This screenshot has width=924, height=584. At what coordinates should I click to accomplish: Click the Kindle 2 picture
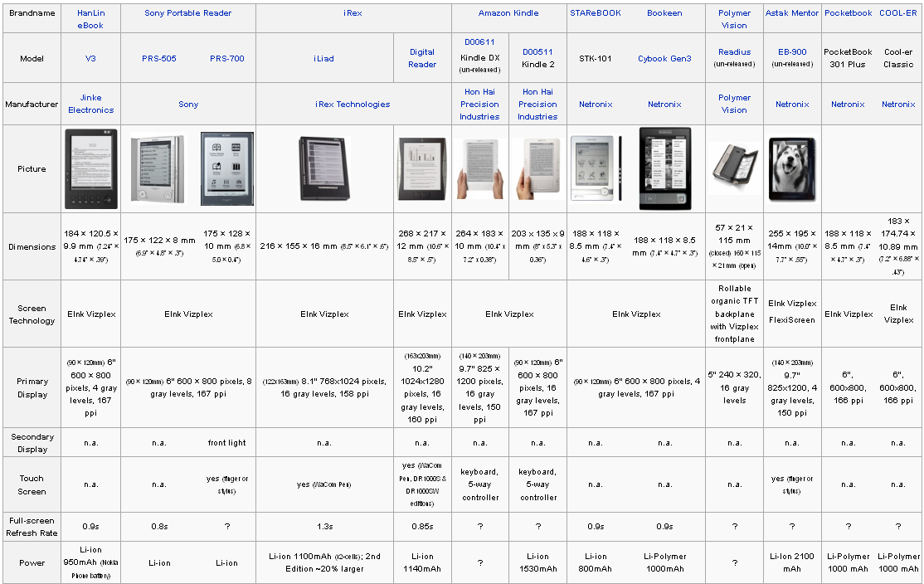537,169
